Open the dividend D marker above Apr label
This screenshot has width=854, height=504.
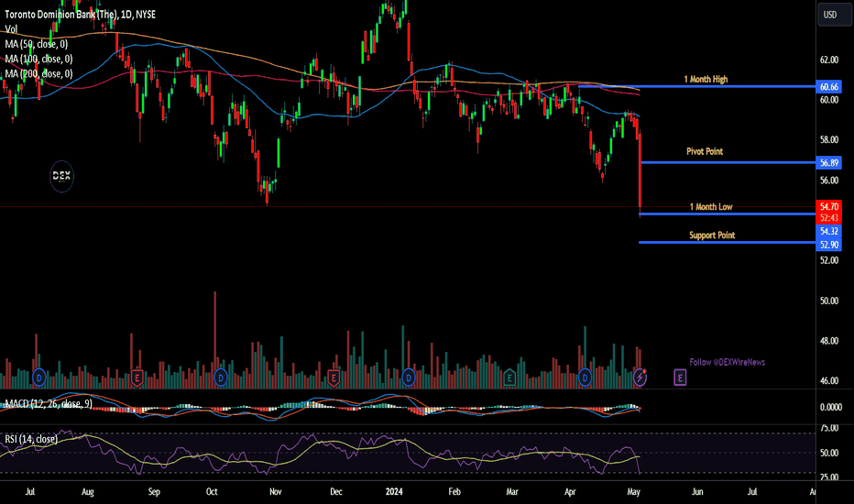tap(585, 377)
